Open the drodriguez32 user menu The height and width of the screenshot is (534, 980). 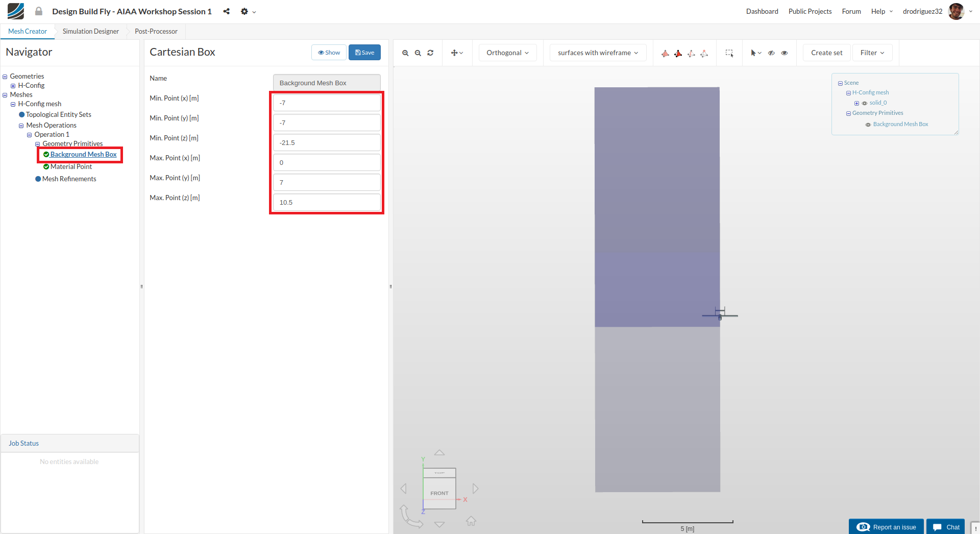pyautogui.click(x=922, y=11)
